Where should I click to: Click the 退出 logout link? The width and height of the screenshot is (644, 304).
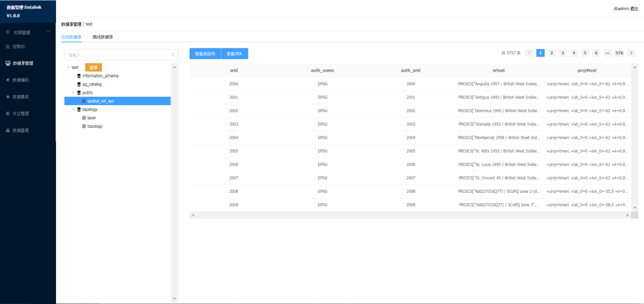click(634, 8)
